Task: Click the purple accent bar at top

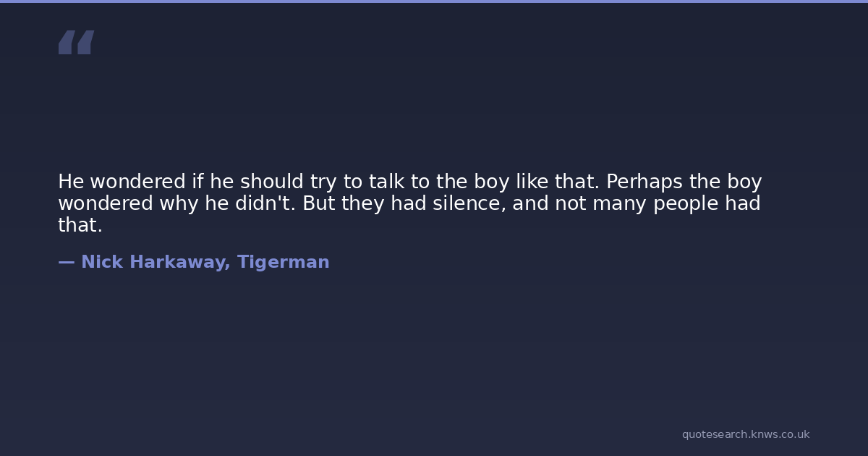Action: tap(434, 1)
